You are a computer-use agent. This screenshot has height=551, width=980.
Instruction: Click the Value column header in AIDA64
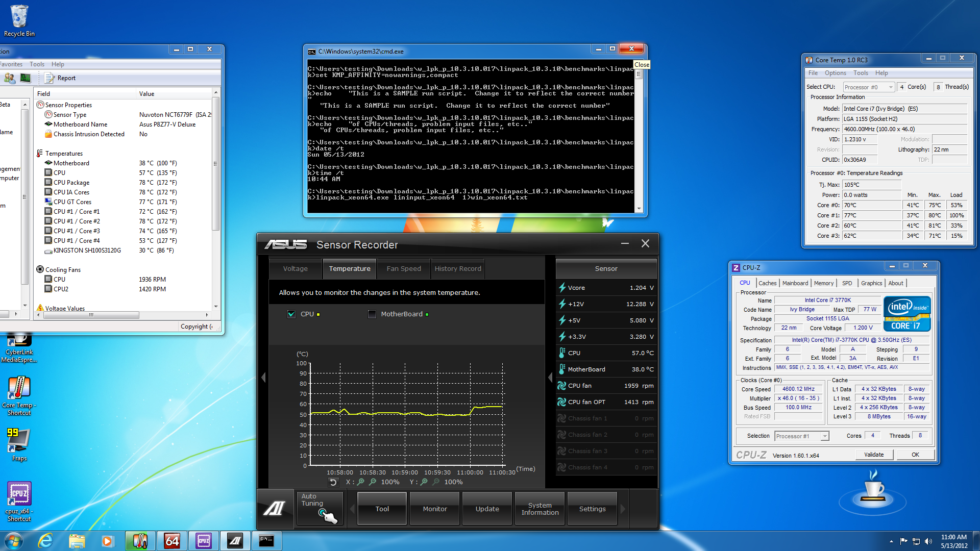[x=174, y=94]
